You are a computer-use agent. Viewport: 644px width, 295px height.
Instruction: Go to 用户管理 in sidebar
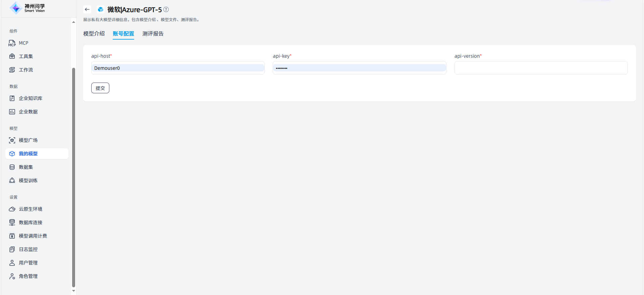pyautogui.click(x=28, y=263)
